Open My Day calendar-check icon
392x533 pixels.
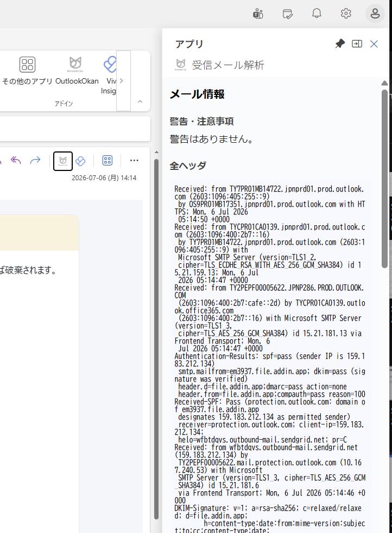pyautogui.click(x=287, y=14)
